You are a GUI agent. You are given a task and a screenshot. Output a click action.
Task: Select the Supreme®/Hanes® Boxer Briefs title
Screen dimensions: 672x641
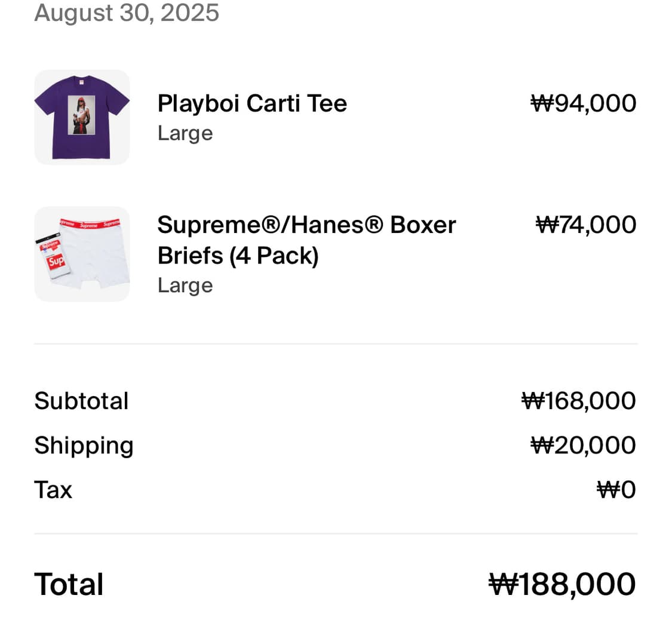tap(306, 240)
